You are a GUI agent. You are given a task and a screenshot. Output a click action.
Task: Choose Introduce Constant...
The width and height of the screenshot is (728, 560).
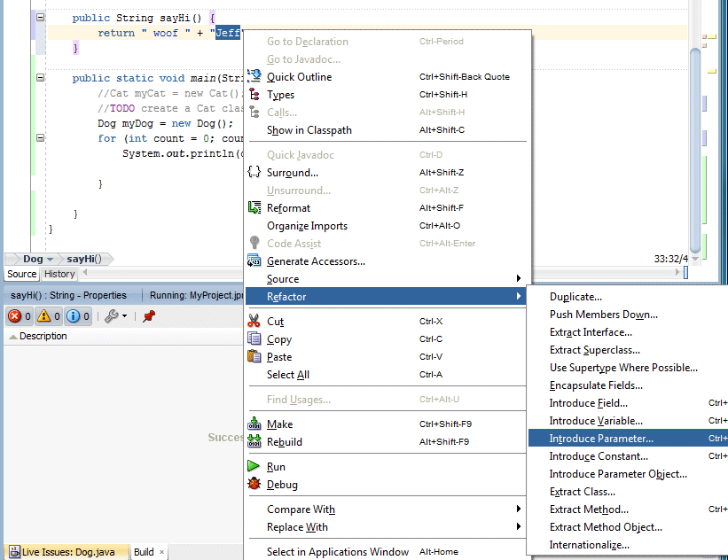(628, 456)
